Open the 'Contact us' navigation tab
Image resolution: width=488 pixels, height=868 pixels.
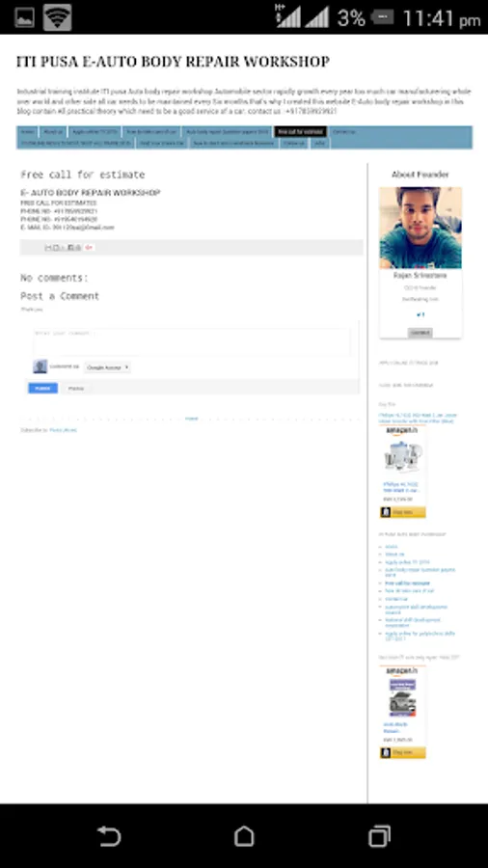(344, 132)
